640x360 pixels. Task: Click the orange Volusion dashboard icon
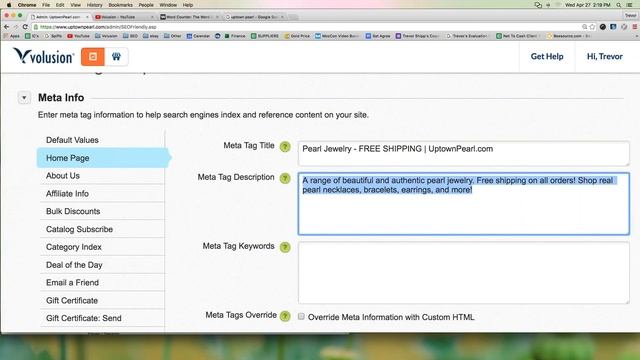93,57
